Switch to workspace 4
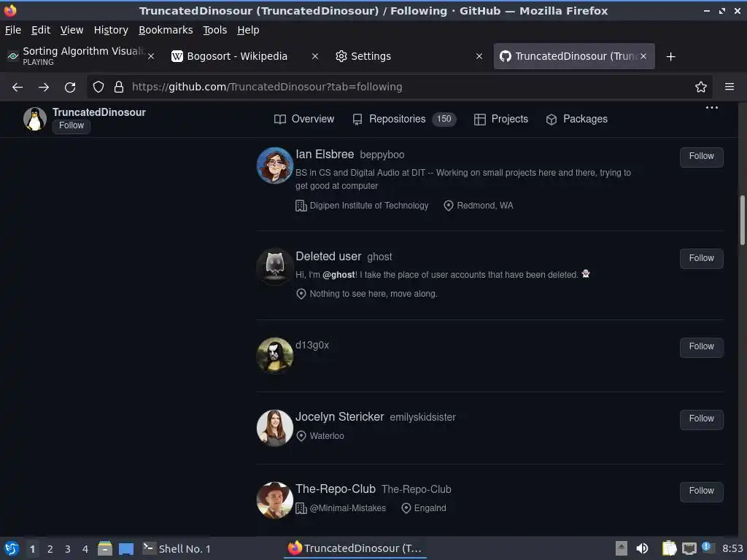 coord(85,549)
